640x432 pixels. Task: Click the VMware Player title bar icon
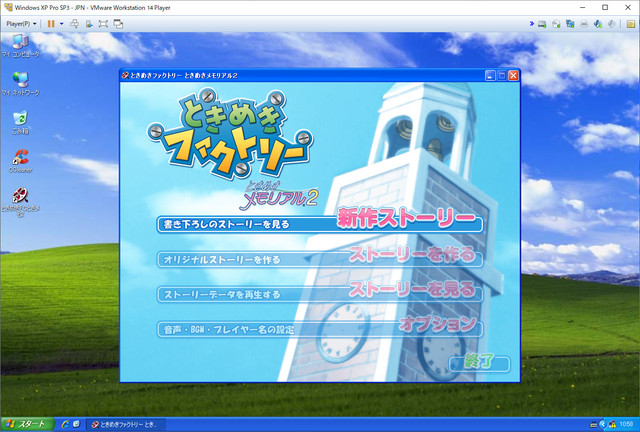8,7
